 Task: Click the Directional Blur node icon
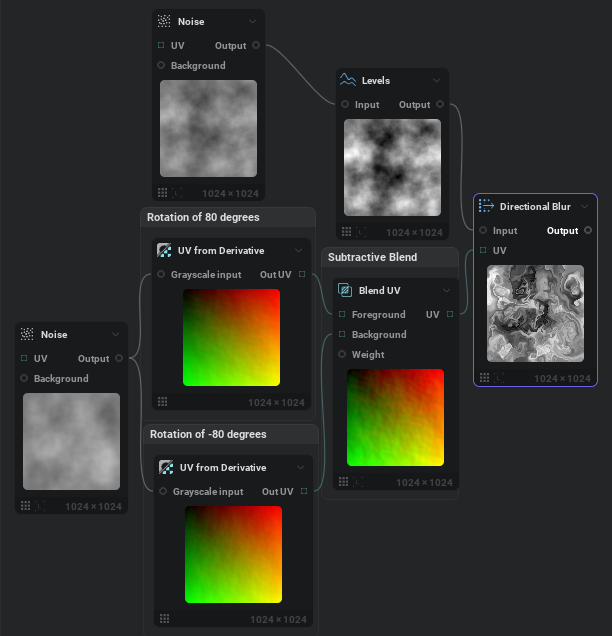[486, 206]
